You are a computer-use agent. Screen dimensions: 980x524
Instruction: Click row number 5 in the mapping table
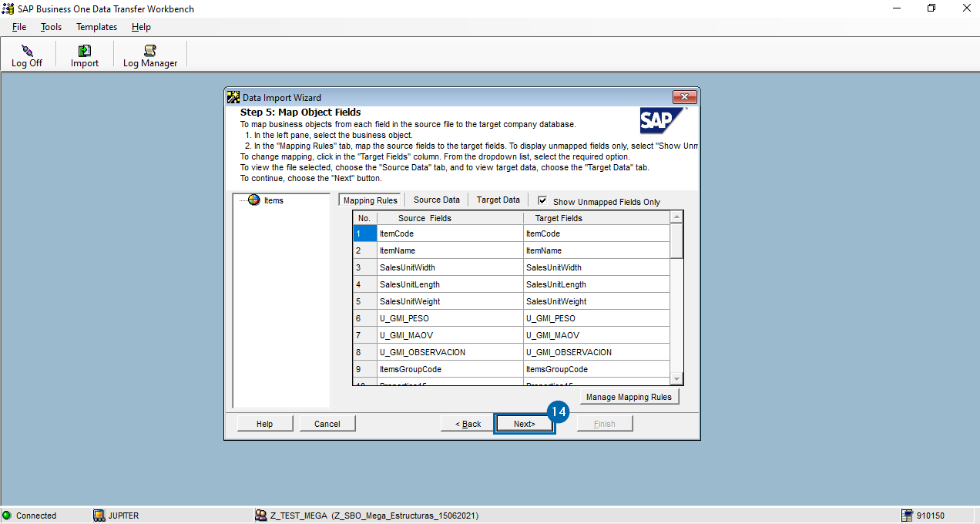pos(364,301)
